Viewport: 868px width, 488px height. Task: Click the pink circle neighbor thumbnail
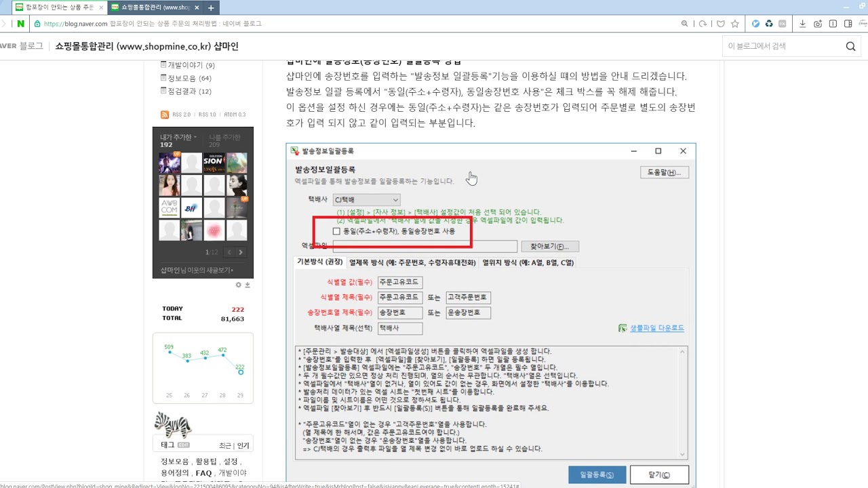coord(214,230)
